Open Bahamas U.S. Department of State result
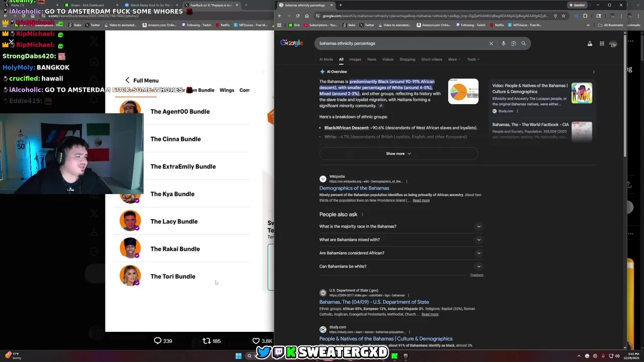The height and width of the screenshot is (362, 644). [x=374, y=302]
